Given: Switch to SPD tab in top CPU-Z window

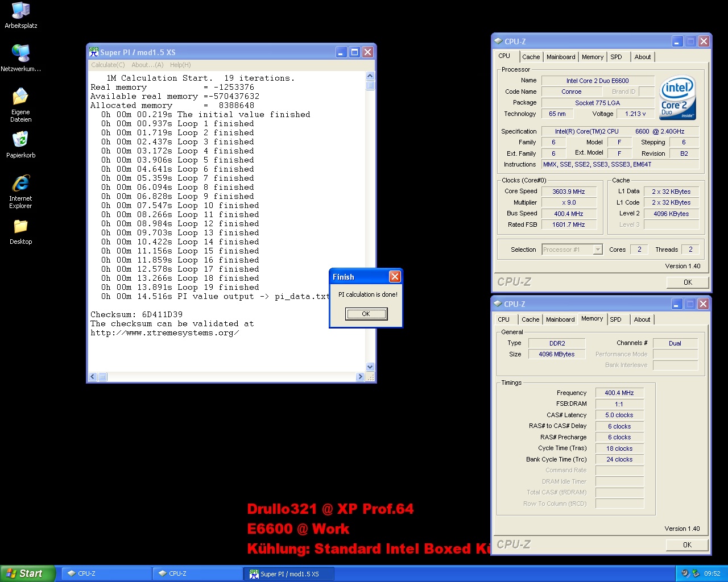Looking at the screenshot, I should (x=616, y=57).
